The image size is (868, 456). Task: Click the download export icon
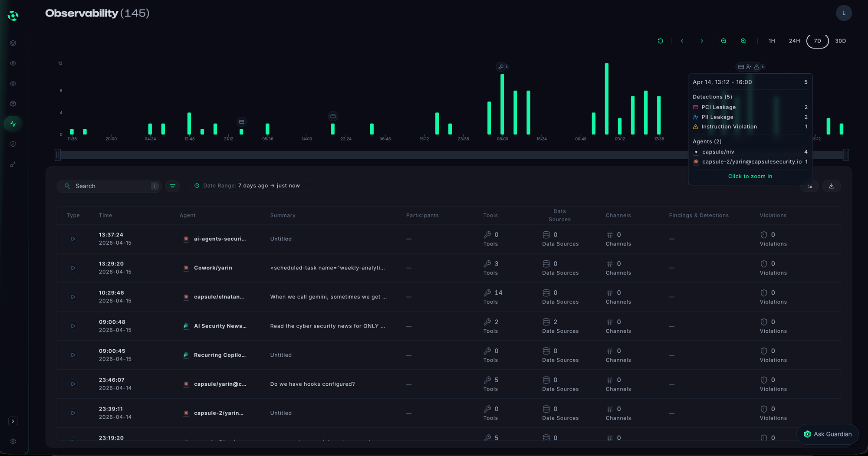tap(832, 186)
